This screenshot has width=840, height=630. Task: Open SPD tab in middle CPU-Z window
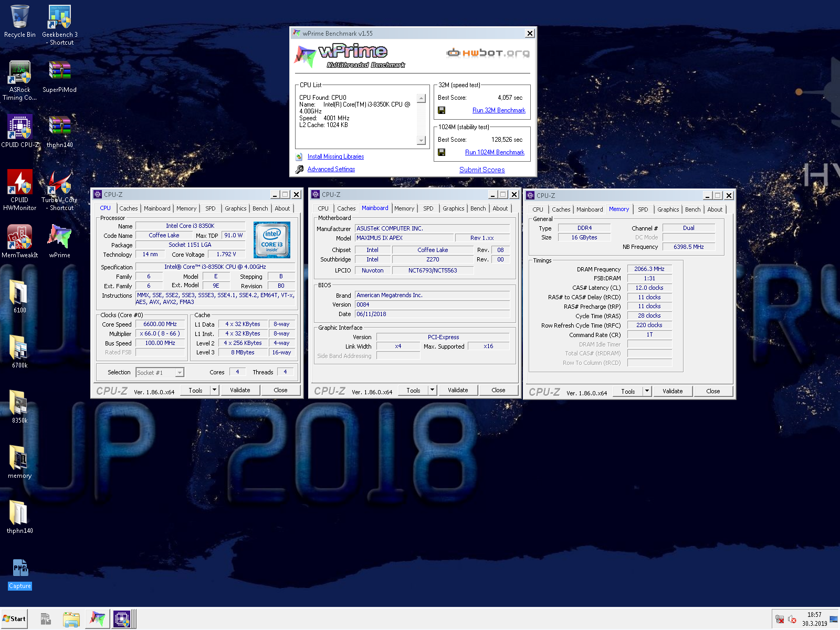[x=428, y=208]
